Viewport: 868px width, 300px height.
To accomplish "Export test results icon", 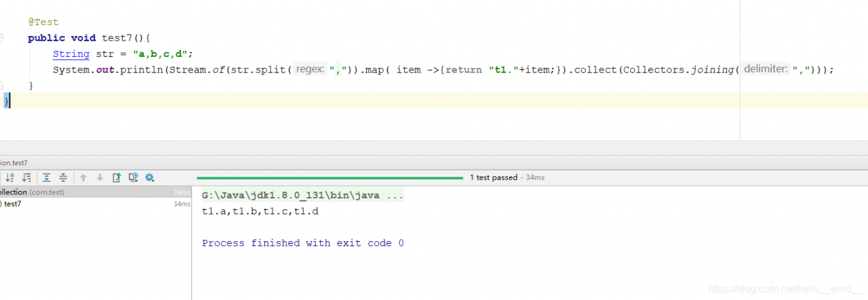I will (x=117, y=177).
